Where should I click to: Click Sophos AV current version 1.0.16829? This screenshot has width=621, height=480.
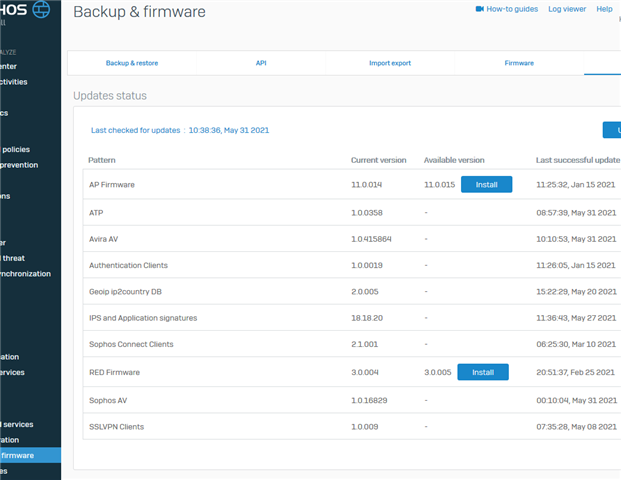tap(369, 400)
